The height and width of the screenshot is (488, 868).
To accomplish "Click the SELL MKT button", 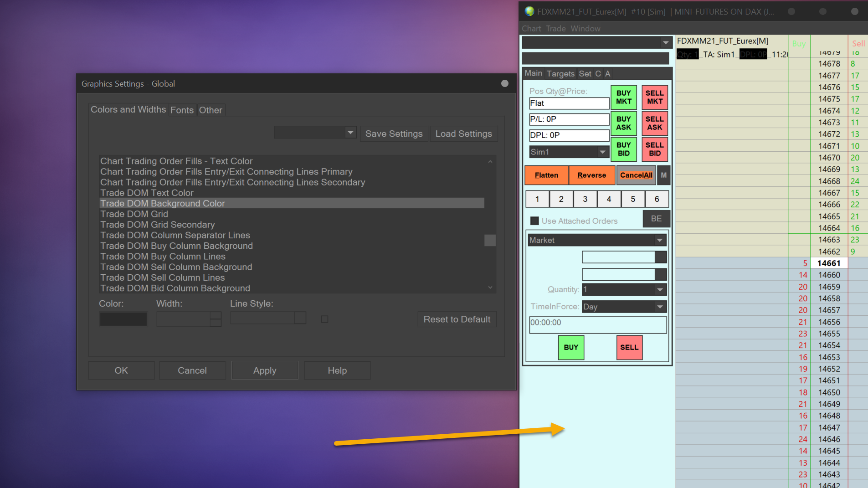I will coord(655,97).
